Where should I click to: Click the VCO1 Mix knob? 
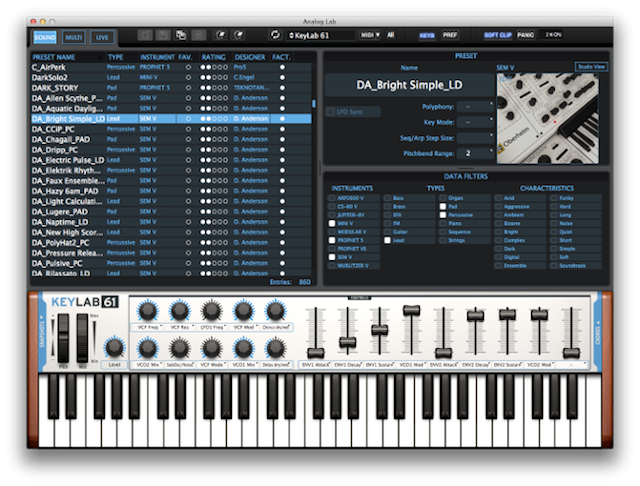point(244,348)
